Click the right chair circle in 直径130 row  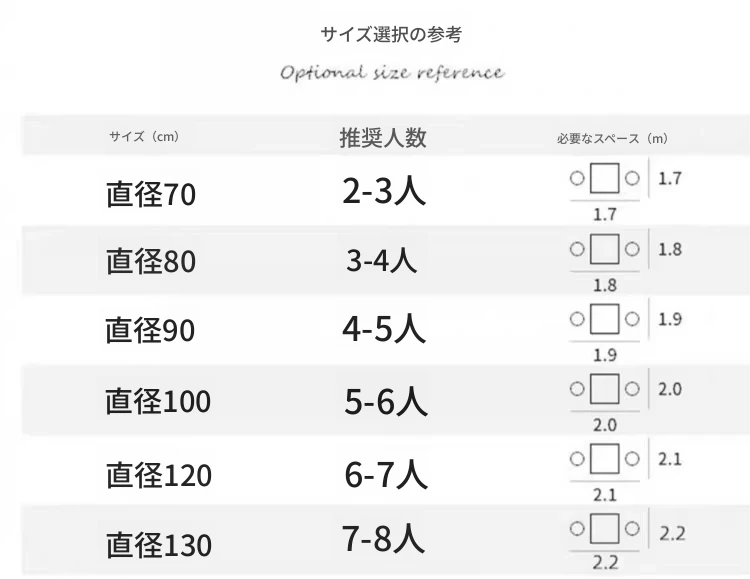click(632, 528)
